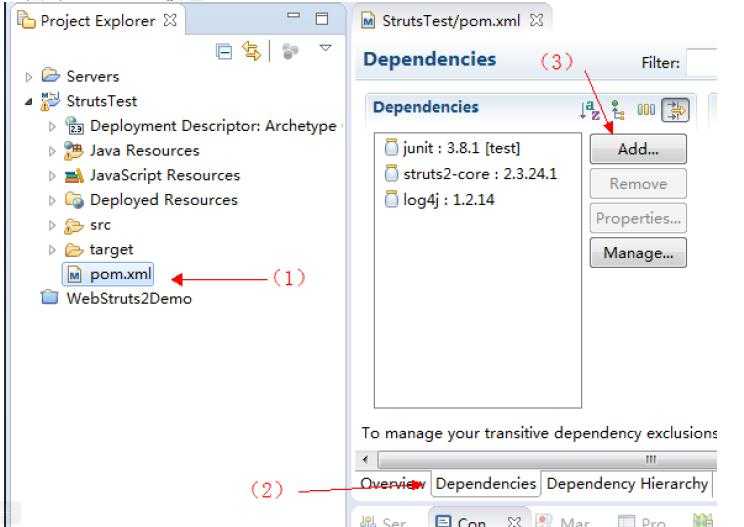
Task: Open the Servers view tab at bottom
Action: (383, 521)
